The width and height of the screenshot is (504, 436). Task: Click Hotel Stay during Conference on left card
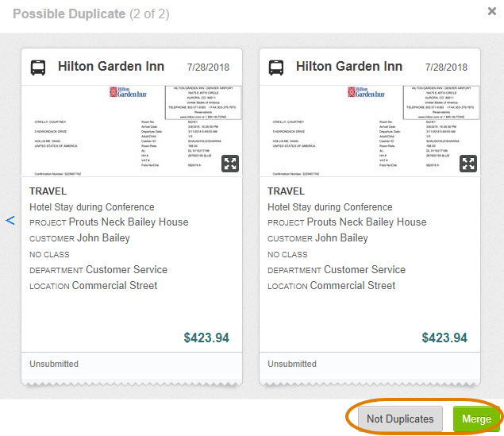(92, 207)
